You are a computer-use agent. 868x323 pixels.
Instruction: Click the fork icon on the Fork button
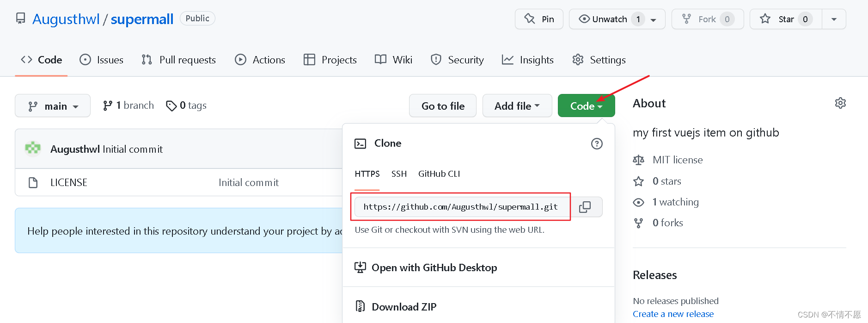coord(686,19)
